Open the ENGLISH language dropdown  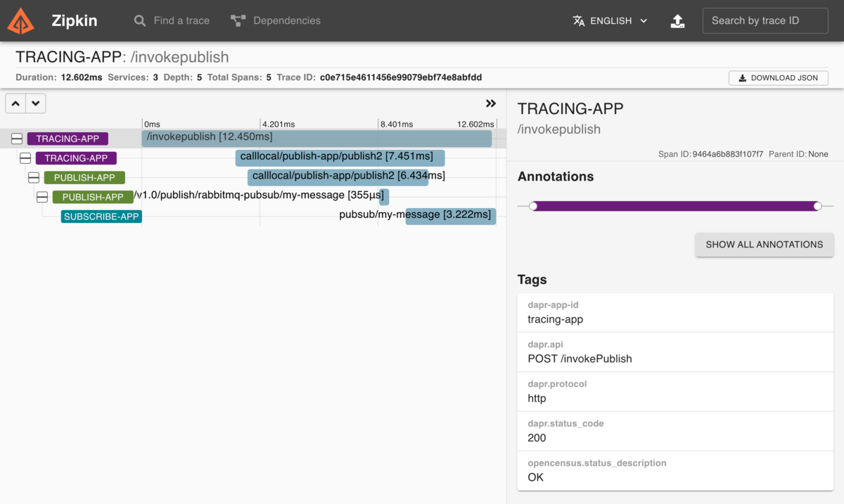(x=610, y=21)
